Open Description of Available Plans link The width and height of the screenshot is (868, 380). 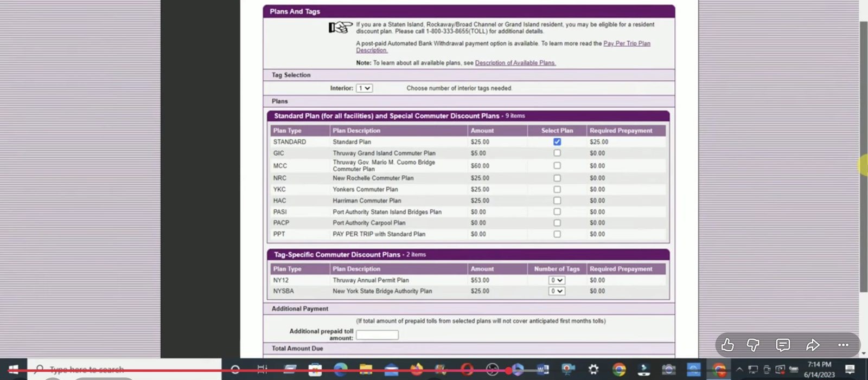tap(515, 63)
